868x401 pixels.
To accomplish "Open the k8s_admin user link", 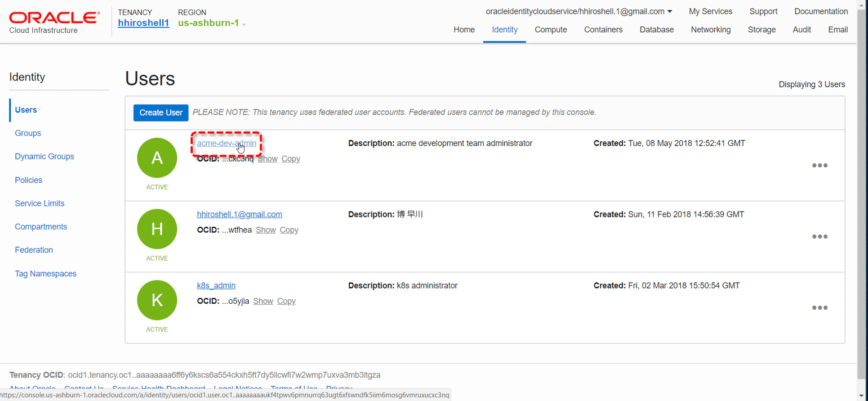I will [x=216, y=285].
